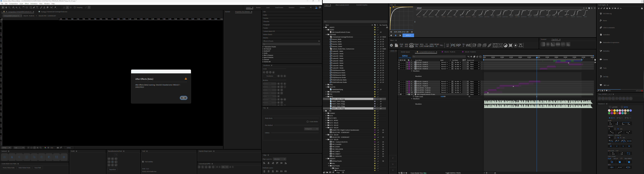
Task: Click the Zoom magnifier tool
Action: tap(9, 8)
